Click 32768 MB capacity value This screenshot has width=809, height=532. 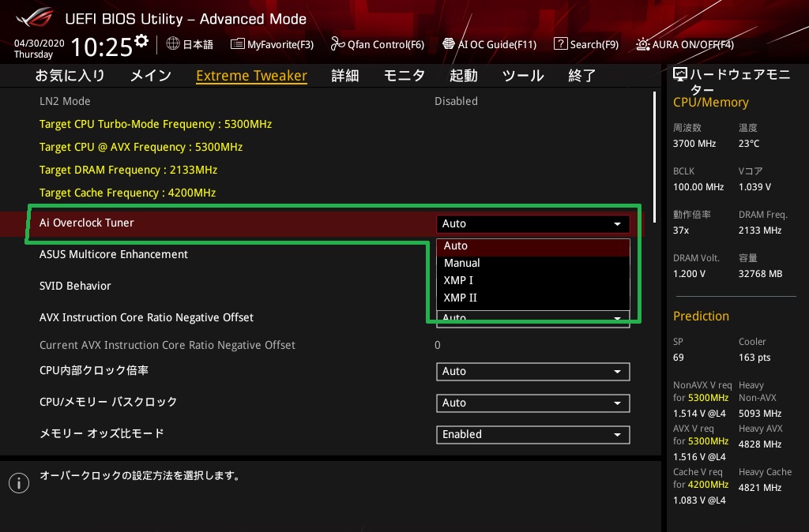pyautogui.click(x=761, y=274)
